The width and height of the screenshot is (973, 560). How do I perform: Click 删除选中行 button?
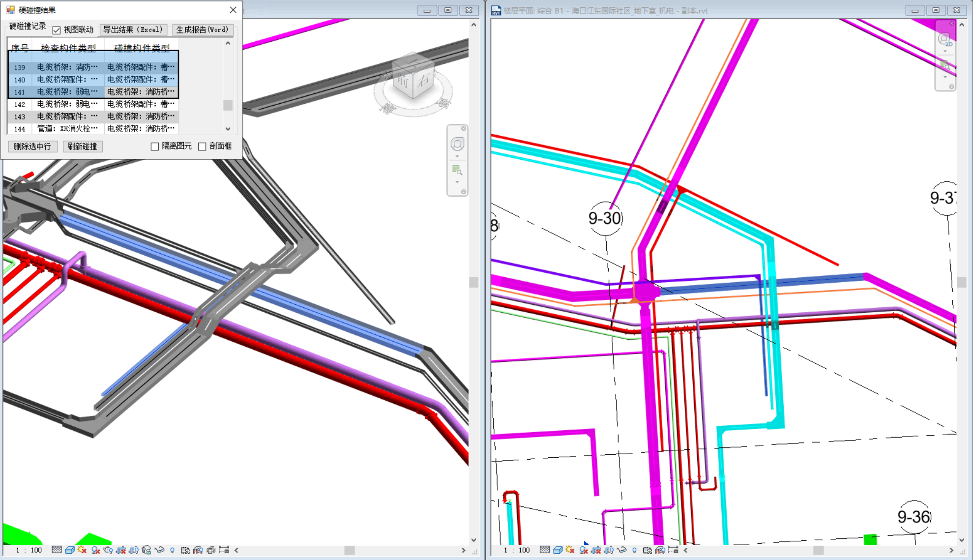point(32,147)
